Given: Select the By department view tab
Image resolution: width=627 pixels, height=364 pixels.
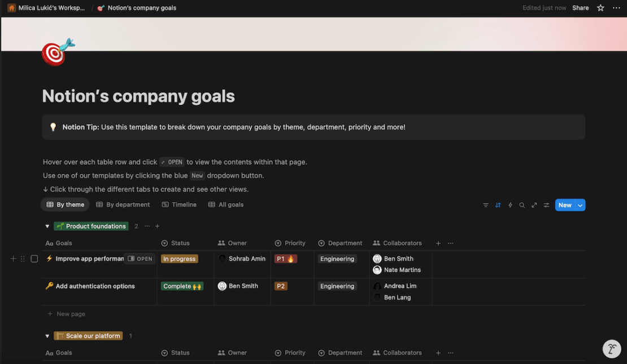Looking at the screenshot, I should pos(123,204).
